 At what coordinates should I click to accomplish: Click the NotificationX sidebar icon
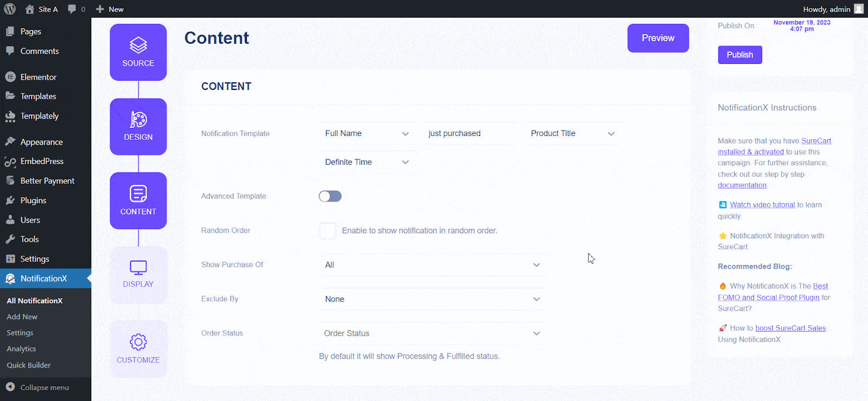click(x=10, y=279)
